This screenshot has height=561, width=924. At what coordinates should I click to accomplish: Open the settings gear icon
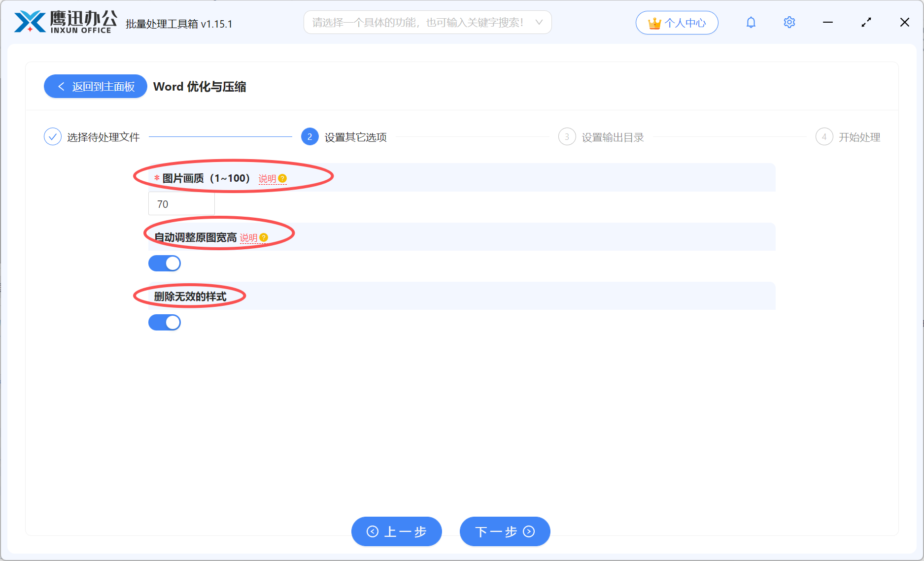pyautogui.click(x=789, y=22)
